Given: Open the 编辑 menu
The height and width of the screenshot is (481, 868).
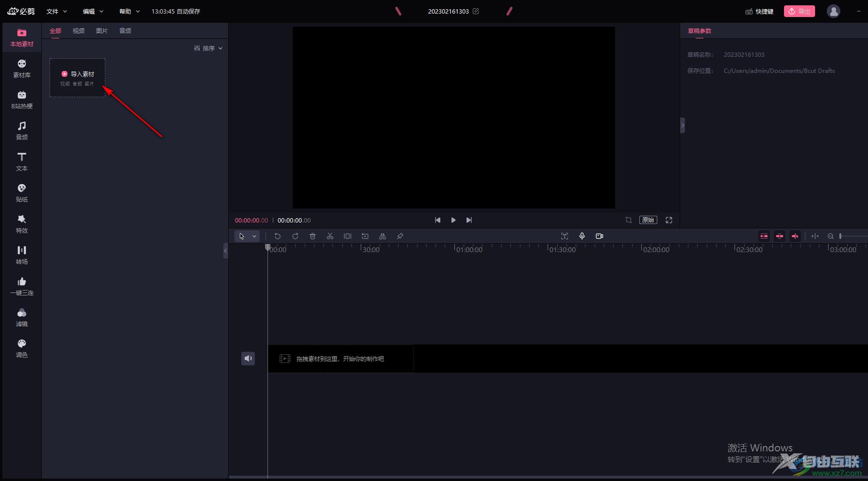Looking at the screenshot, I should [x=93, y=11].
